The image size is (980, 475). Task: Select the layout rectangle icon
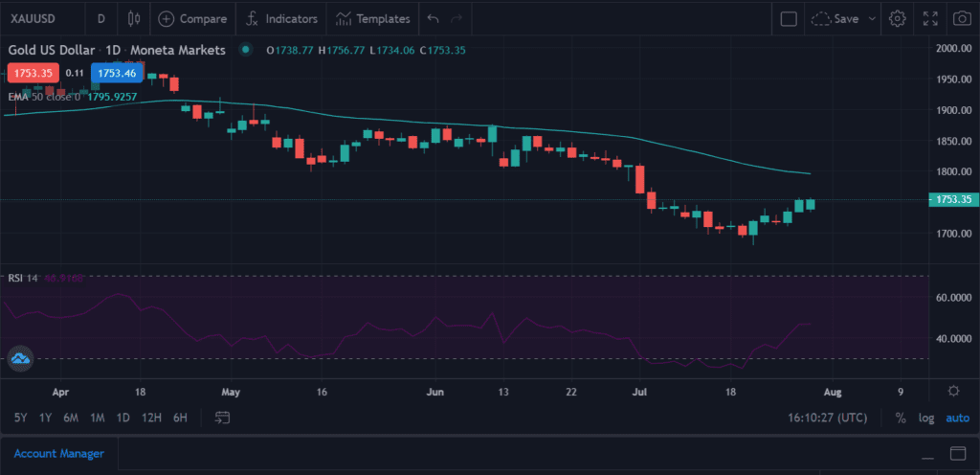point(789,19)
